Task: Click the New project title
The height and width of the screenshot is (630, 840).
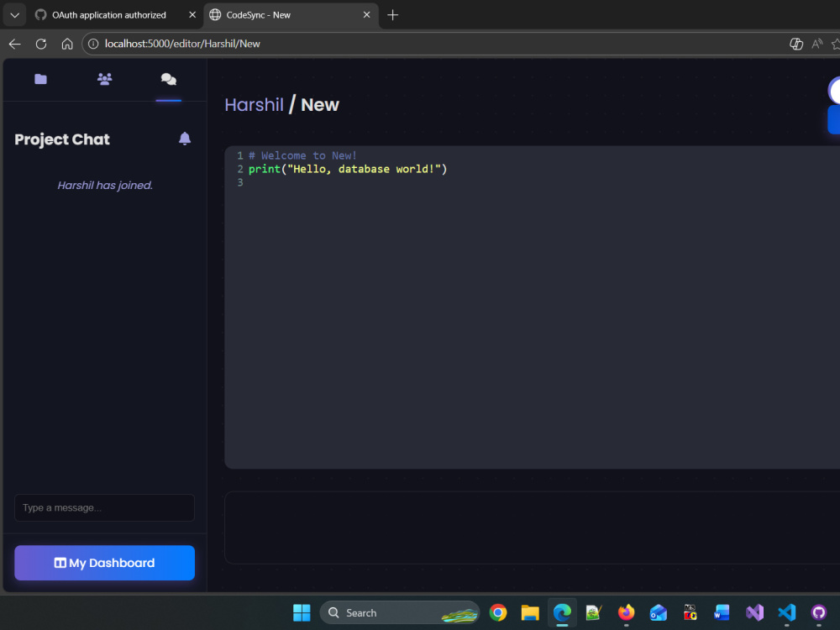Action: click(x=320, y=104)
